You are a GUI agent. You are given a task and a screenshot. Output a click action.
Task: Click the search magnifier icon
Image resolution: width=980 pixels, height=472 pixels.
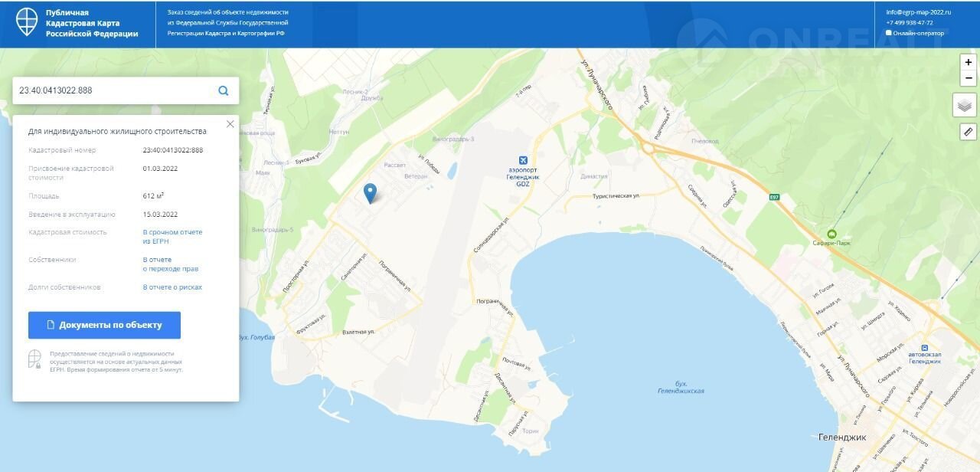(x=224, y=90)
